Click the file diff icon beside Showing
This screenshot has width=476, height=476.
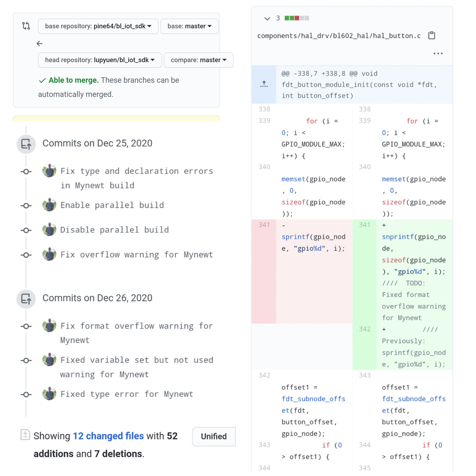point(25,434)
